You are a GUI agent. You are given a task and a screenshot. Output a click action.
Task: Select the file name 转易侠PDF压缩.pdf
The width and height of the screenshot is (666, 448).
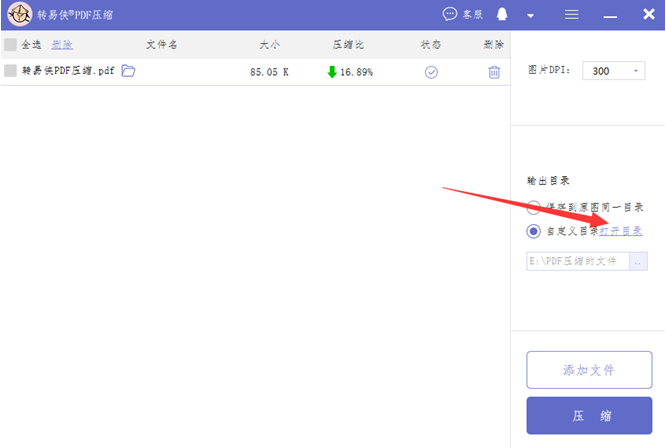[68, 70]
